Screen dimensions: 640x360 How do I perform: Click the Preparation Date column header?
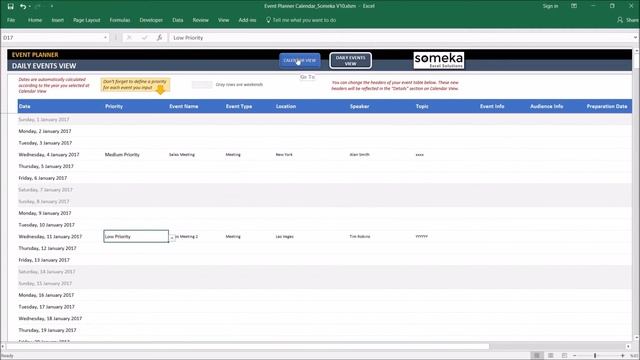tap(607, 106)
